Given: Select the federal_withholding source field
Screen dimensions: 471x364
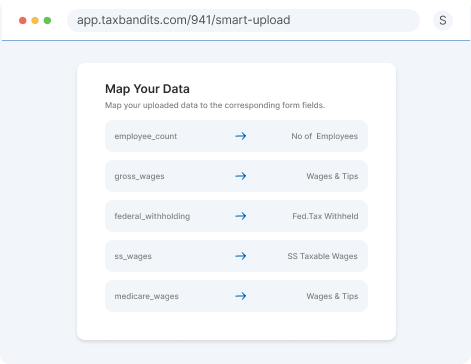Looking at the screenshot, I should pyautogui.click(x=152, y=216).
